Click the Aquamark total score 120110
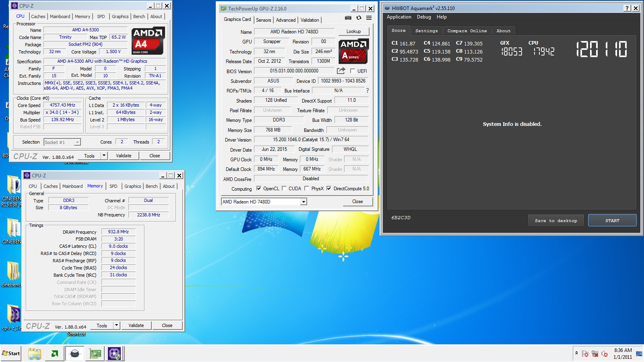644x362 pixels. click(602, 49)
